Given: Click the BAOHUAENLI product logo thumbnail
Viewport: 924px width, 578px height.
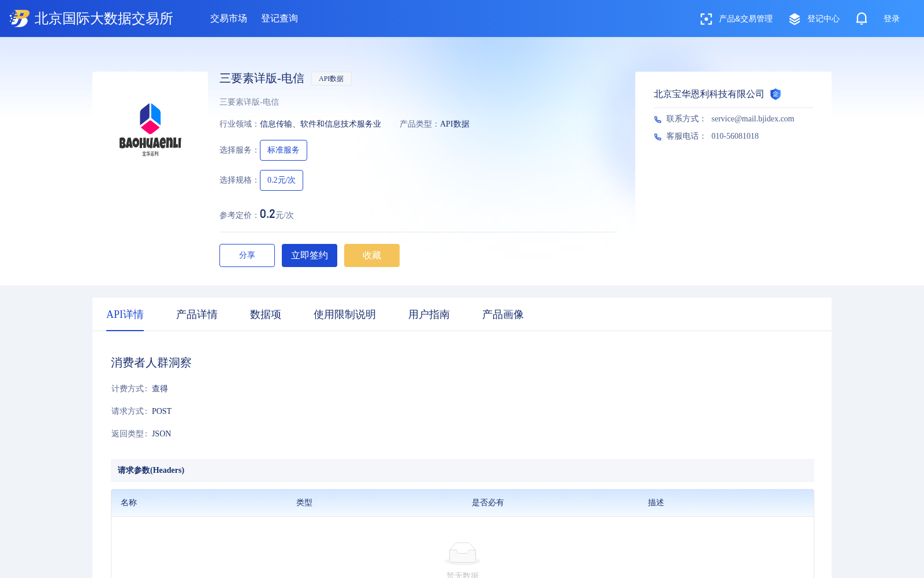Looking at the screenshot, I should pyautogui.click(x=150, y=129).
